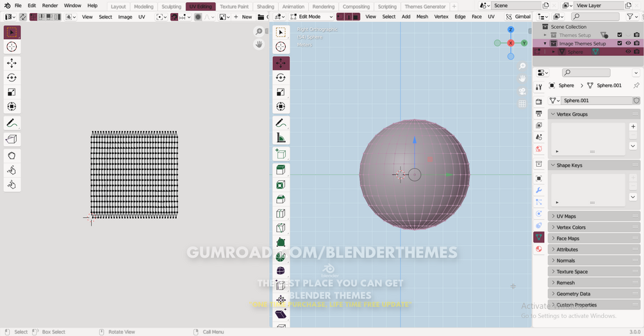Select the Knife tool

[281, 228]
